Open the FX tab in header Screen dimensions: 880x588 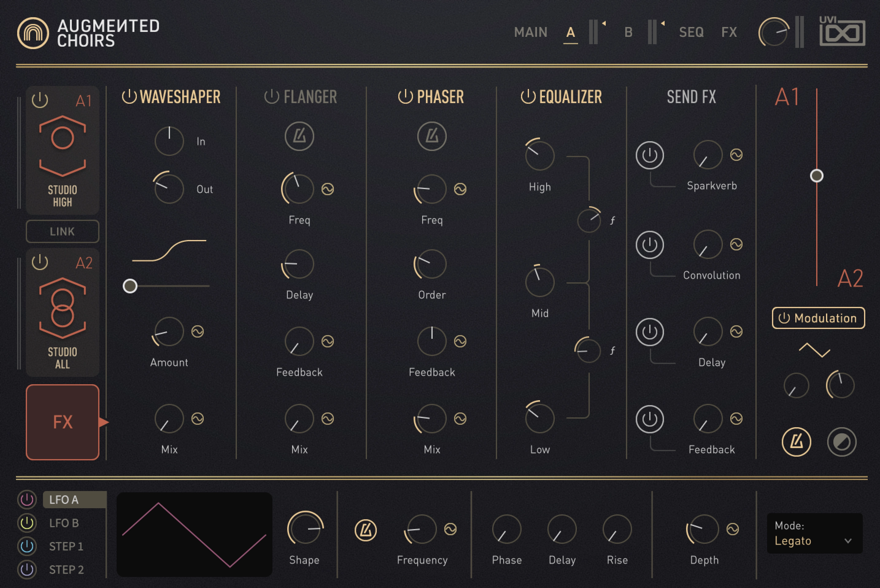tap(729, 32)
